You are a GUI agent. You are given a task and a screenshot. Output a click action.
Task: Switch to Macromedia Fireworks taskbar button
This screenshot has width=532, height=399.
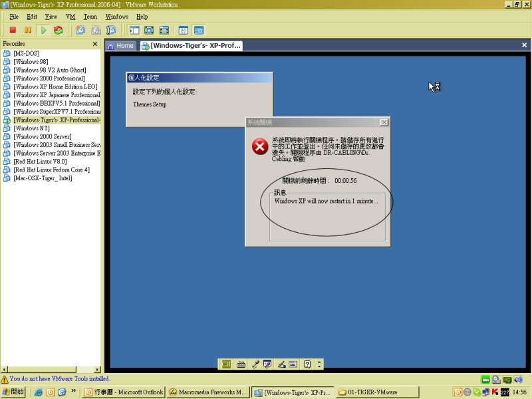208,392
